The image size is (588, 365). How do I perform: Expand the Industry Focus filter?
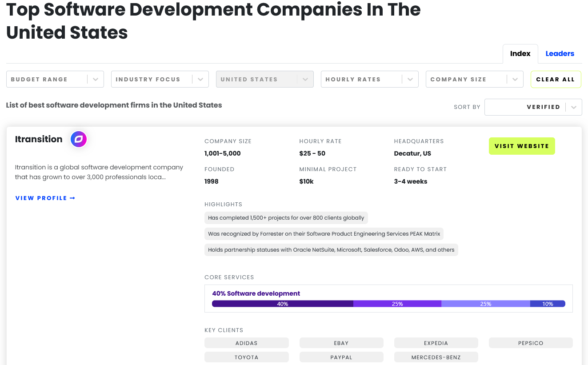(160, 79)
